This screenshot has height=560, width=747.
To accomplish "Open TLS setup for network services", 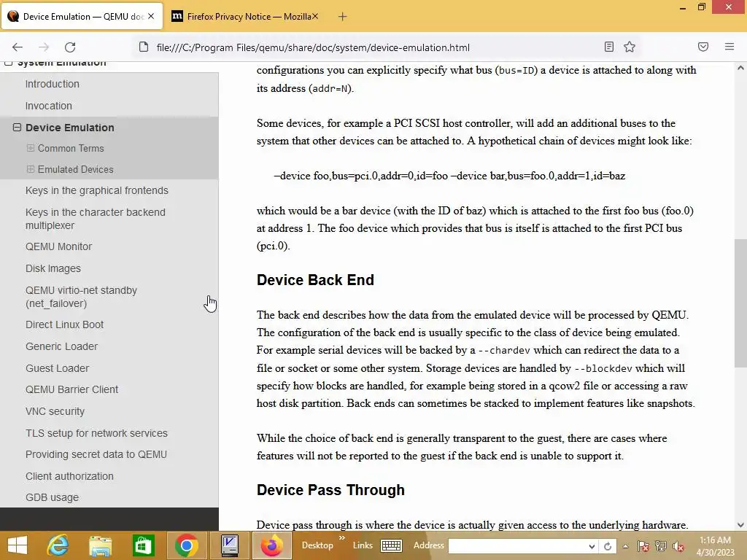I will point(96,433).
